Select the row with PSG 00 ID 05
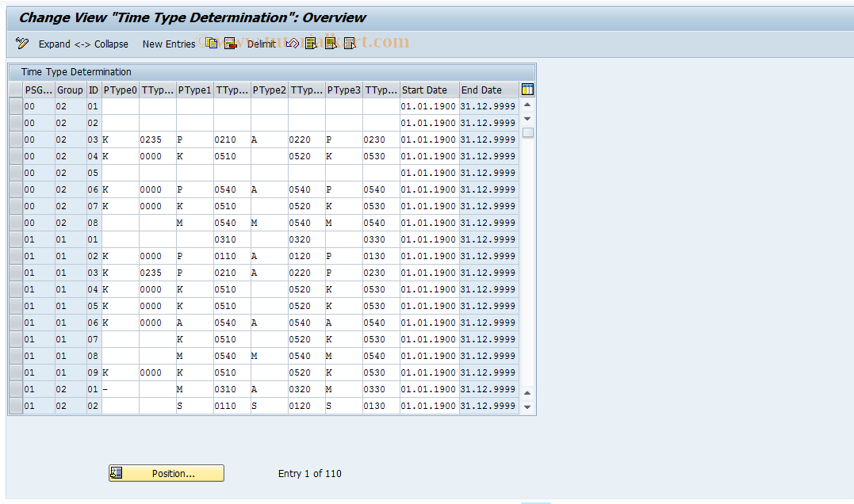 pyautogui.click(x=16, y=173)
